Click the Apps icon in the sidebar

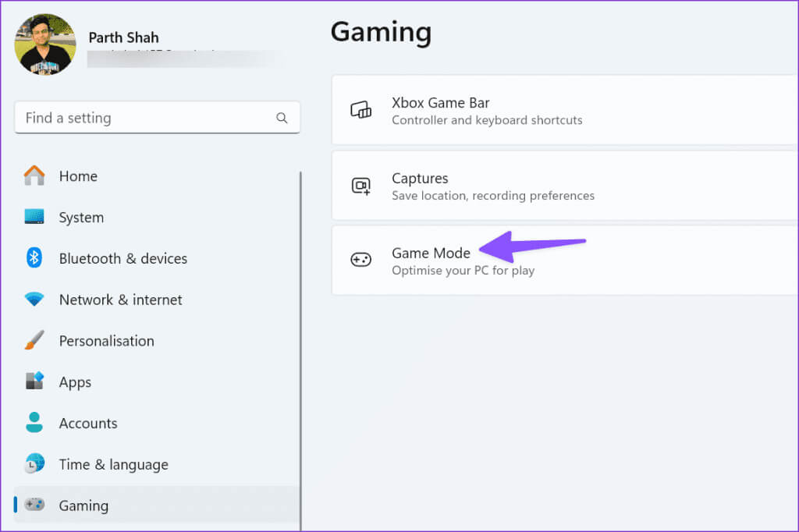34,381
